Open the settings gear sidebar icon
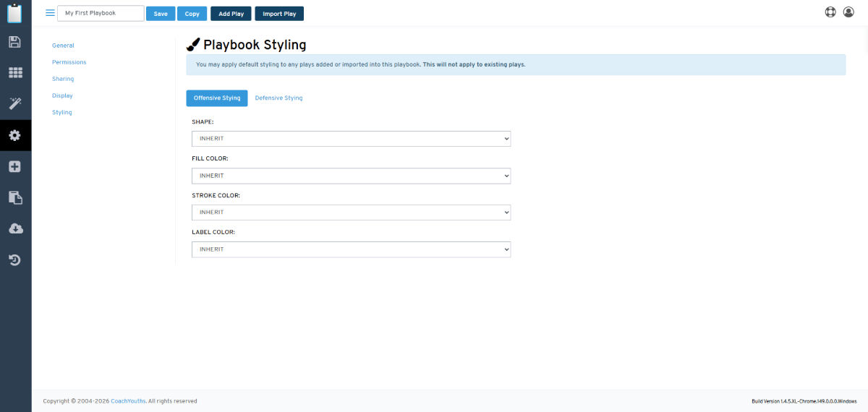This screenshot has width=868, height=412. (x=14, y=135)
